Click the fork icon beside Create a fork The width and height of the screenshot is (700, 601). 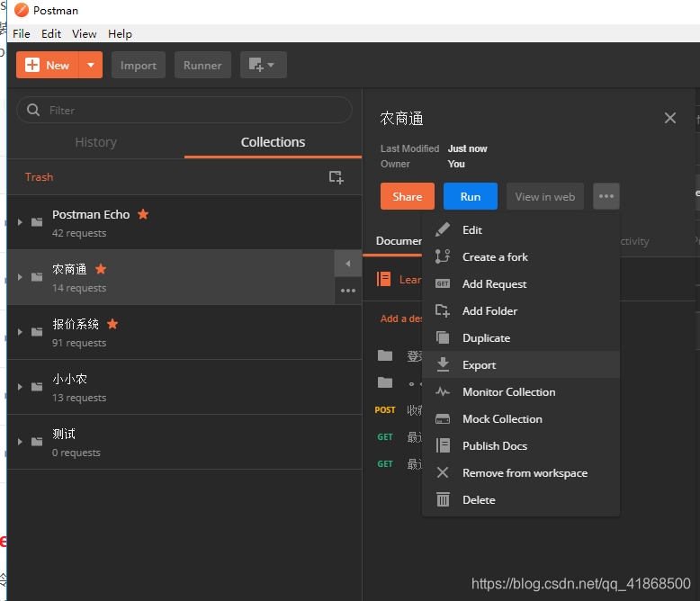tap(443, 256)
